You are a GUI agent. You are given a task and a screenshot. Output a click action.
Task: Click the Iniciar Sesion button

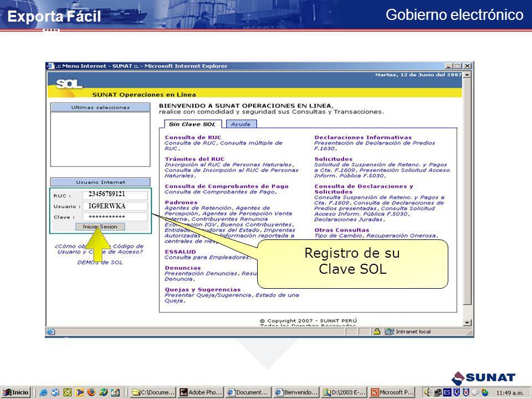[100, 227]
